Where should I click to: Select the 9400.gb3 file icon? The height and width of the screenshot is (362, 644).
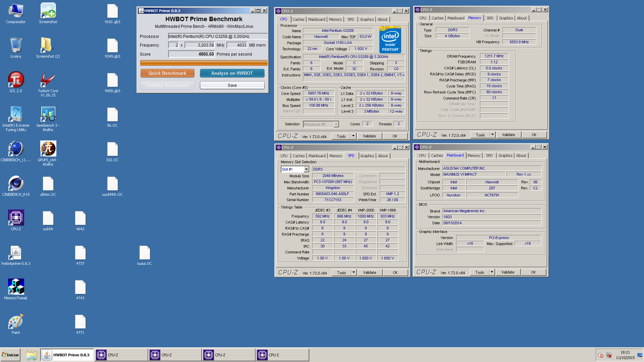pyautogui.click(x=112, y=82)
